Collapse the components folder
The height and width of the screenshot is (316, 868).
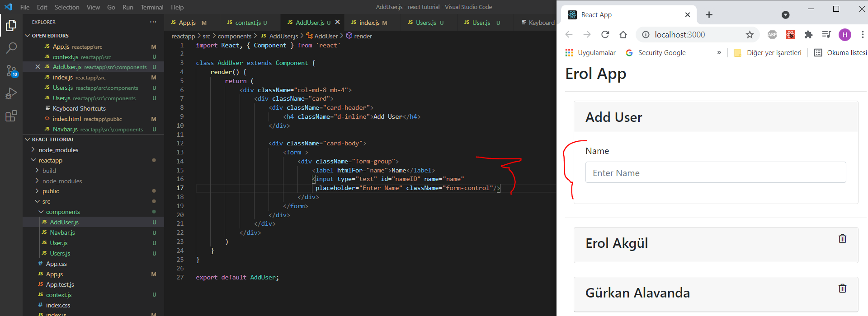point(62,212)
